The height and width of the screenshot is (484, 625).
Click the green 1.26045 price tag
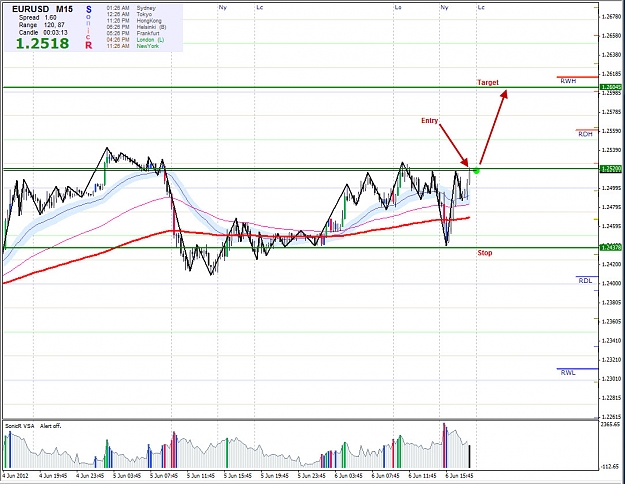click(611, 87)
